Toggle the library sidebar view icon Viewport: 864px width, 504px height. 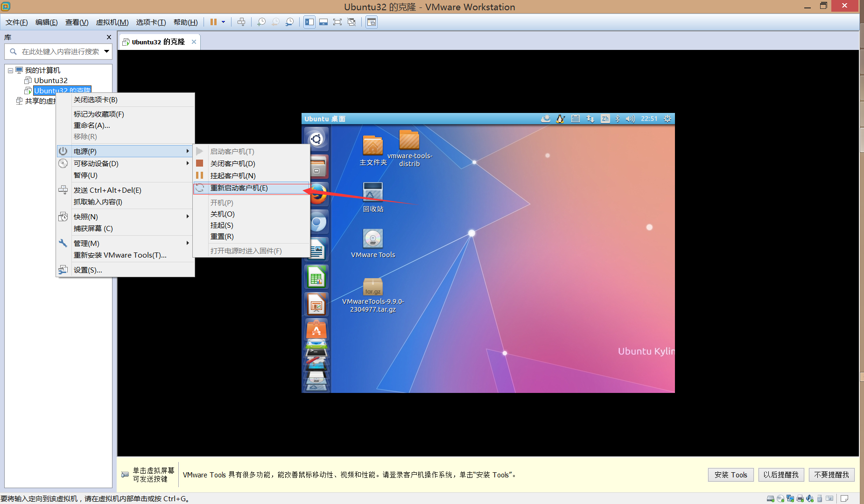click(309, 22)
